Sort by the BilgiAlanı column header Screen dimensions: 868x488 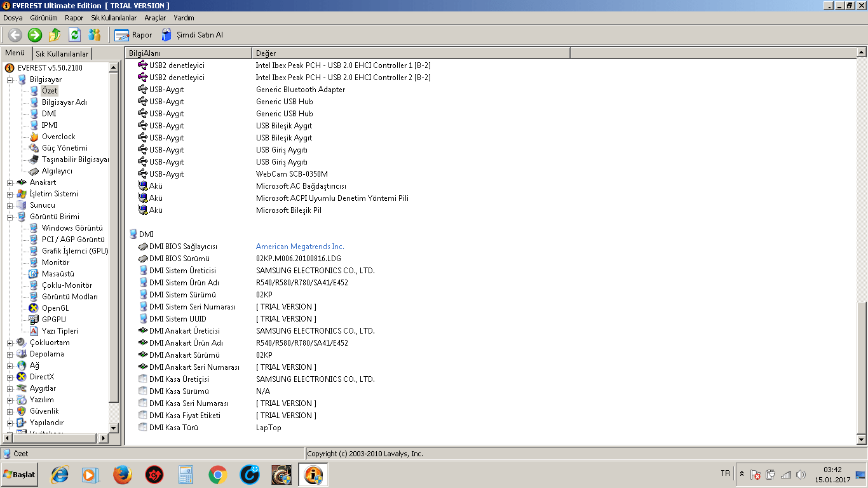click(188, 53)
